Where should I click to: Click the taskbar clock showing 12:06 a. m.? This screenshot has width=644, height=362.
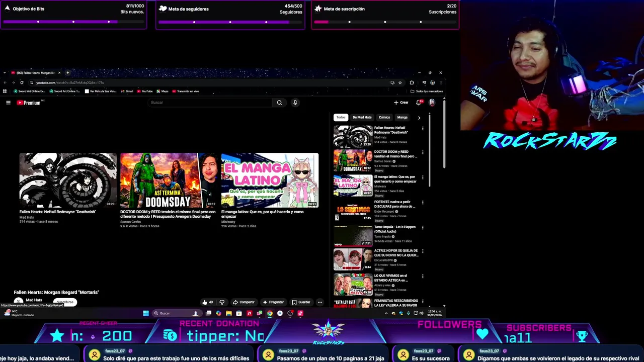click(434, 313)
